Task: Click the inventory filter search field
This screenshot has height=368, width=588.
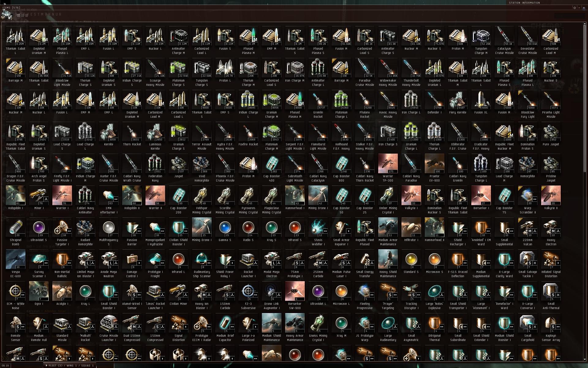Action: [x=570, y=16]
